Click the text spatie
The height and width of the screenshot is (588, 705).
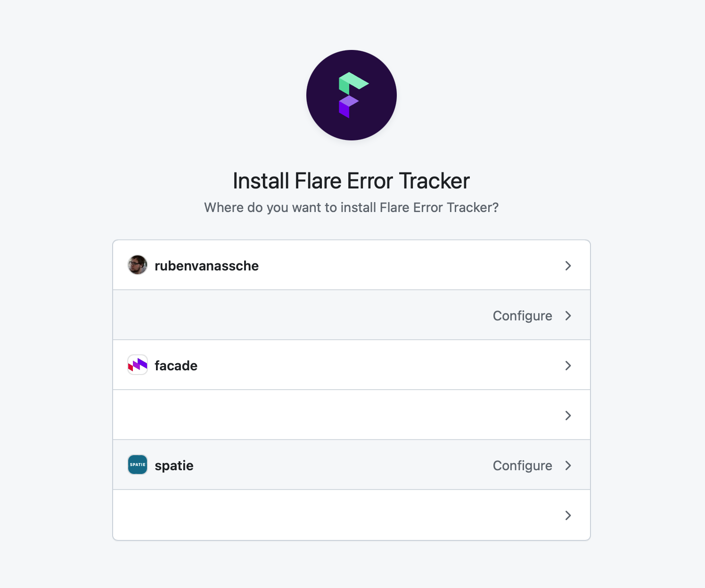coord(174,465)
